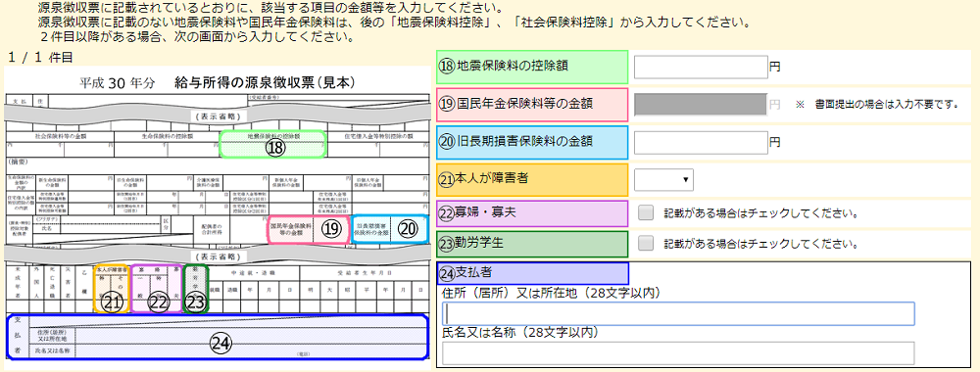Click the grayed 国民年金保険料等の金額 input field
The height and width of the screenshot is (372, 980).
[x=701, y=104]
